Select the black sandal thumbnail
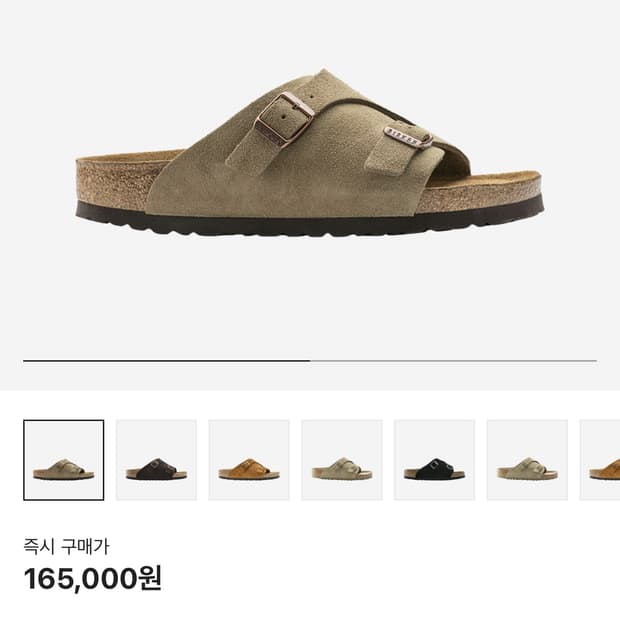Image resolution: width=620 pixels, height=620 pixels. (434, 460)
